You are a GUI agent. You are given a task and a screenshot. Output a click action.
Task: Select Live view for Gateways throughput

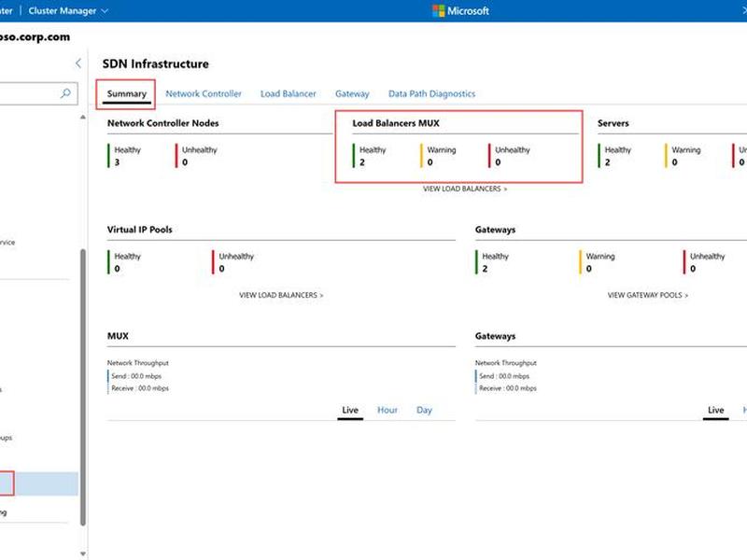coord(715,411)
